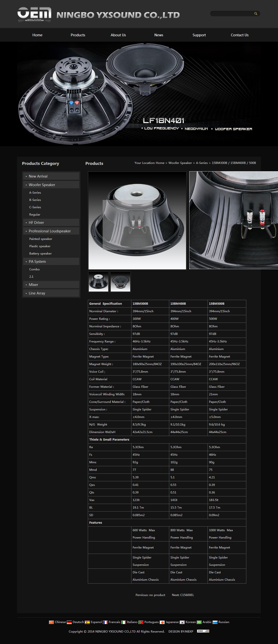The width and height of the screenshot is (278, 644).
Task: Open PA System category
Action: [51, 262]
